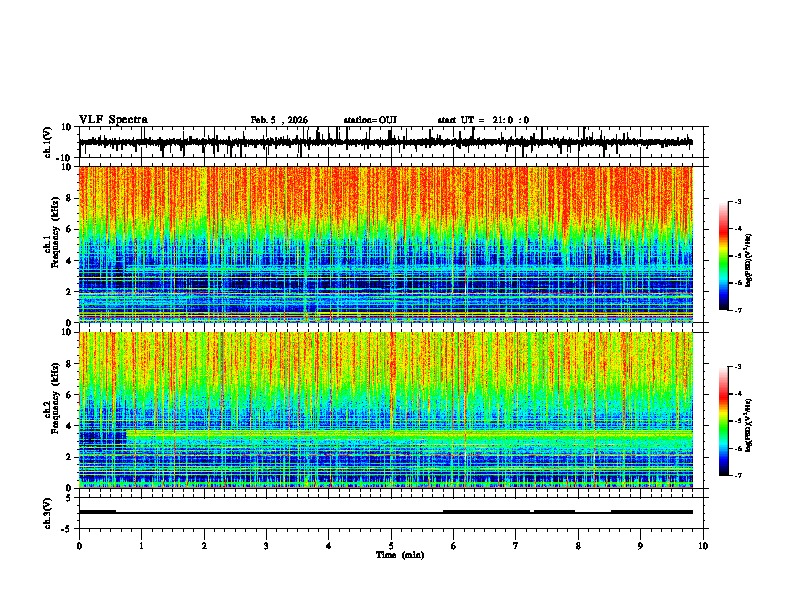Click the 4 kHz tick on ch.1 frequency axis
This screenshot has height=612, width=792.
(x=70, y=261)
